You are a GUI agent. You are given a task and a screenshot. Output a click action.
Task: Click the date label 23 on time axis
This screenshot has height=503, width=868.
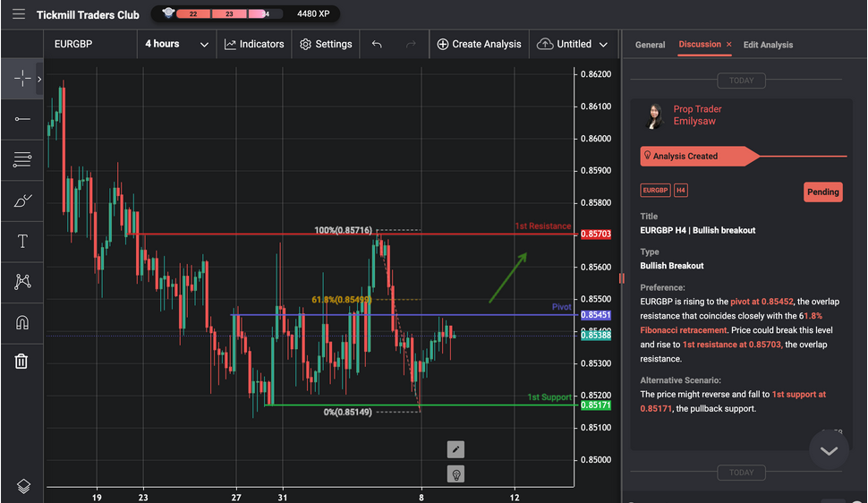143,498
